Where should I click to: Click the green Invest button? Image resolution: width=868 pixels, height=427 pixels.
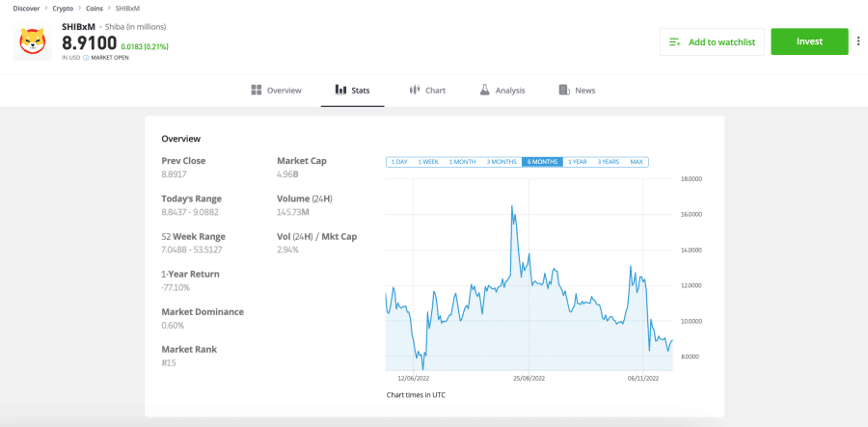click(x=809, y=41)
